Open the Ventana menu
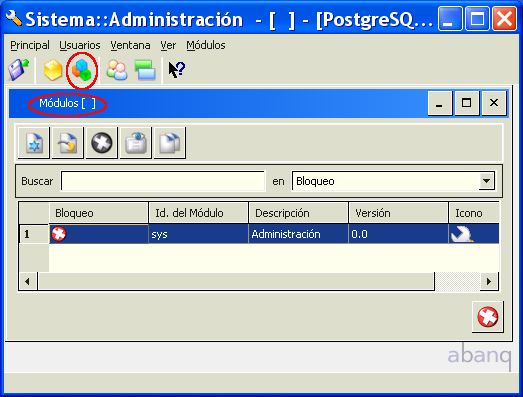 pos(130,45)
